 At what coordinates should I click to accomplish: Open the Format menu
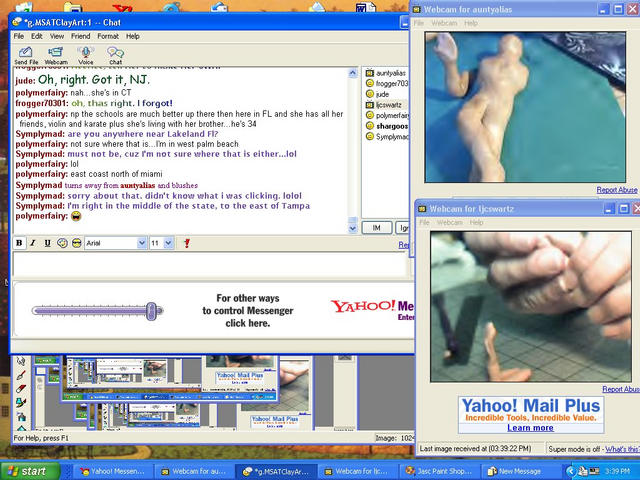(x=108, y=36)
